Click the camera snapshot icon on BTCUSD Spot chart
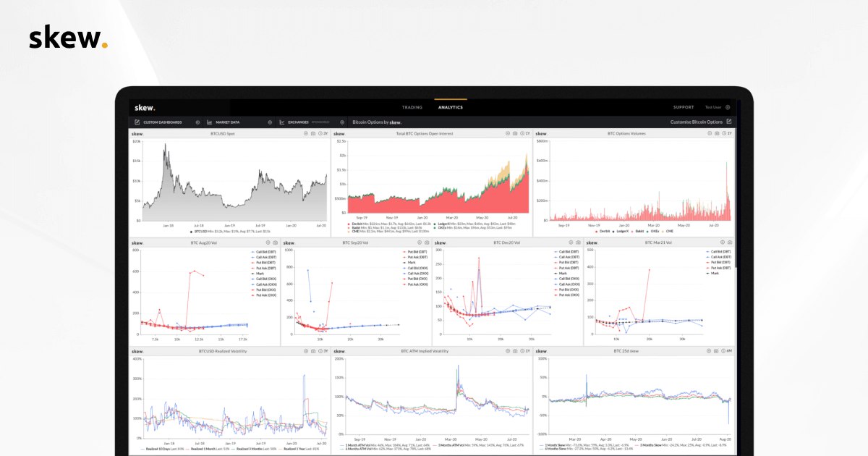The width and height of the screenshot is (868, 456). coord(313,133)
